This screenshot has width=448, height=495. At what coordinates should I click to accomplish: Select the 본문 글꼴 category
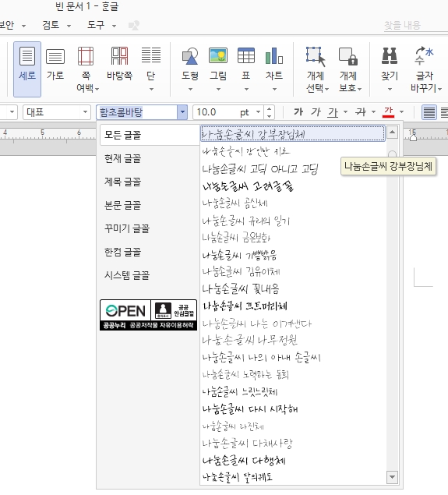click(150, 205)
